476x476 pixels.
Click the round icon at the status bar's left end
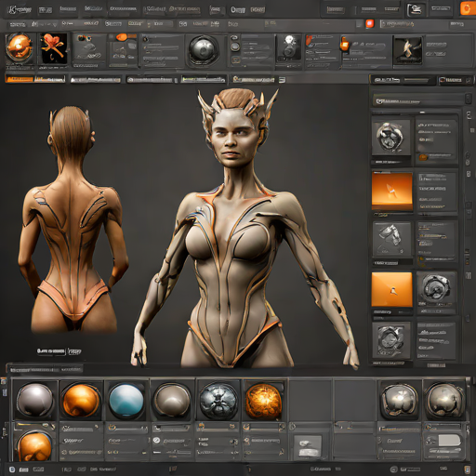[12, 469]
